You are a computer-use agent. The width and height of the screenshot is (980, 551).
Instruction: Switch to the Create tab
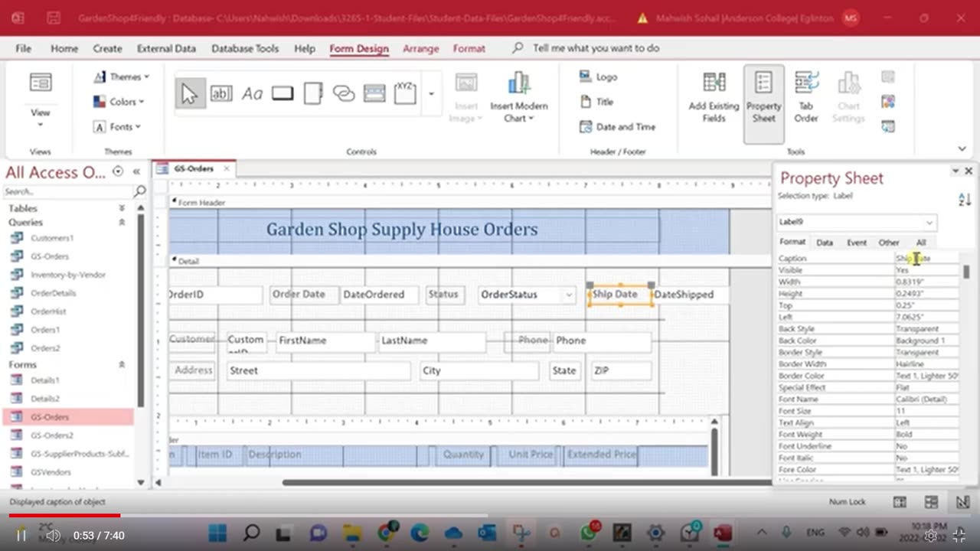107,48
